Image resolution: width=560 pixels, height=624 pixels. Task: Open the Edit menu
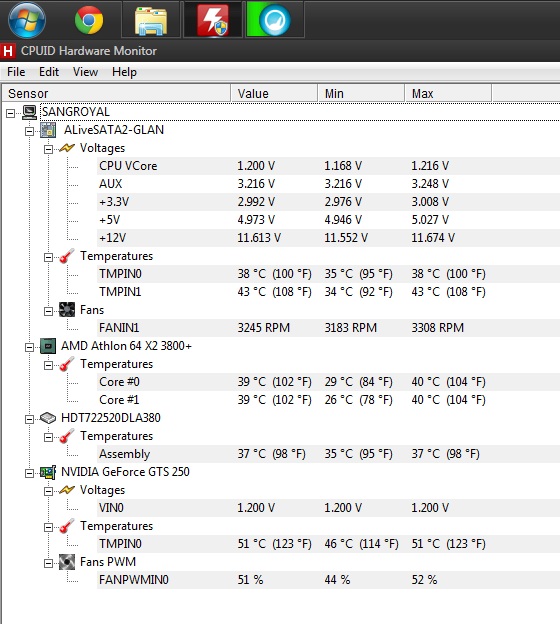49,72
